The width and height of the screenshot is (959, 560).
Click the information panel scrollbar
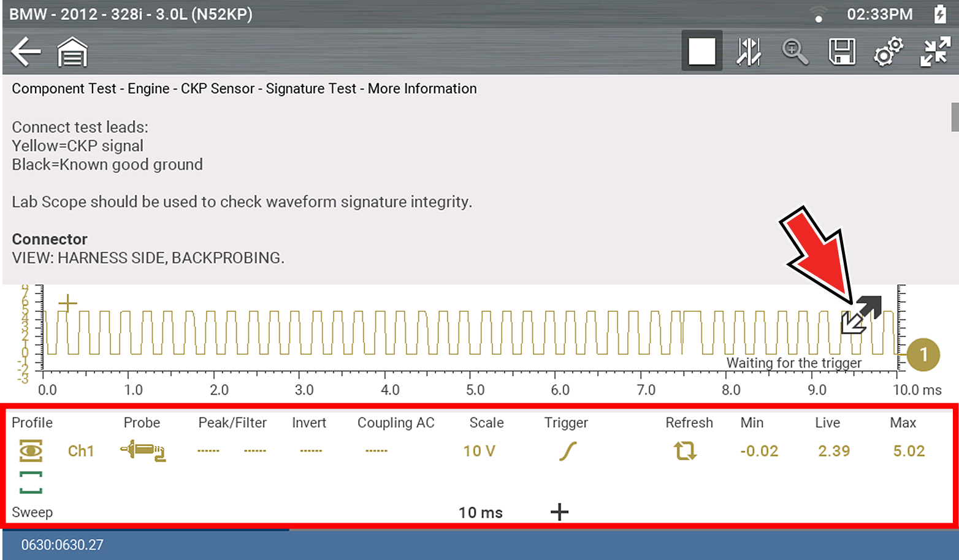point(954,118)
